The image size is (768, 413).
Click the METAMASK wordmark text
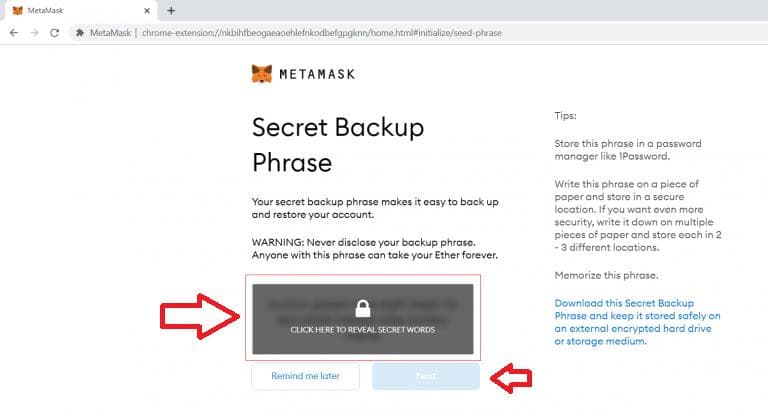point(317,74)
